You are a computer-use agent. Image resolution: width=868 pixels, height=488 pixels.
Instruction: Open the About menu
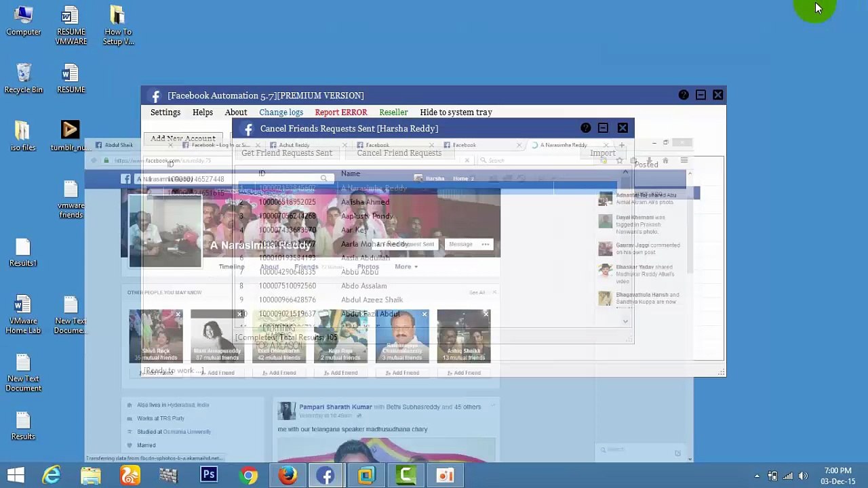click(236, 113)
